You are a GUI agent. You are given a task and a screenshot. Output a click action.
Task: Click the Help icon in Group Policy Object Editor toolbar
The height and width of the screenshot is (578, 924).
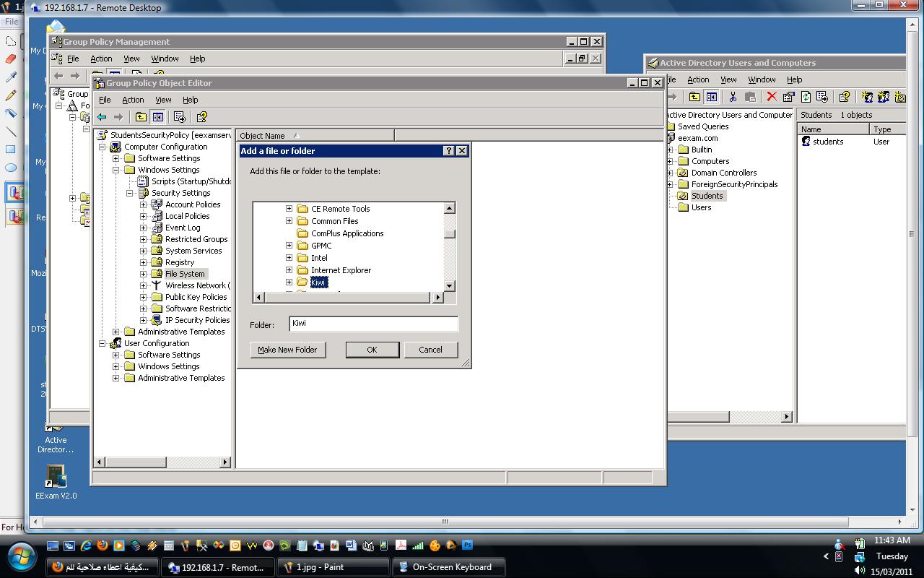[x=202, y=117]
